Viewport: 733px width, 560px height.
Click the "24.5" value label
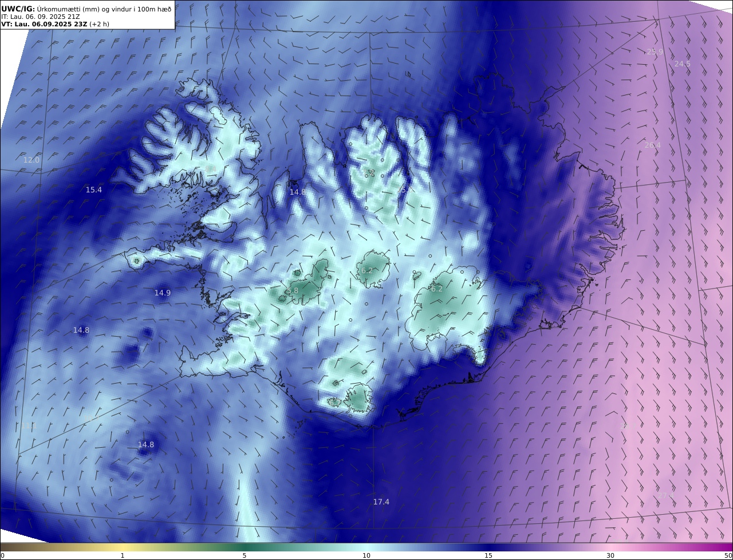point(683,64)
